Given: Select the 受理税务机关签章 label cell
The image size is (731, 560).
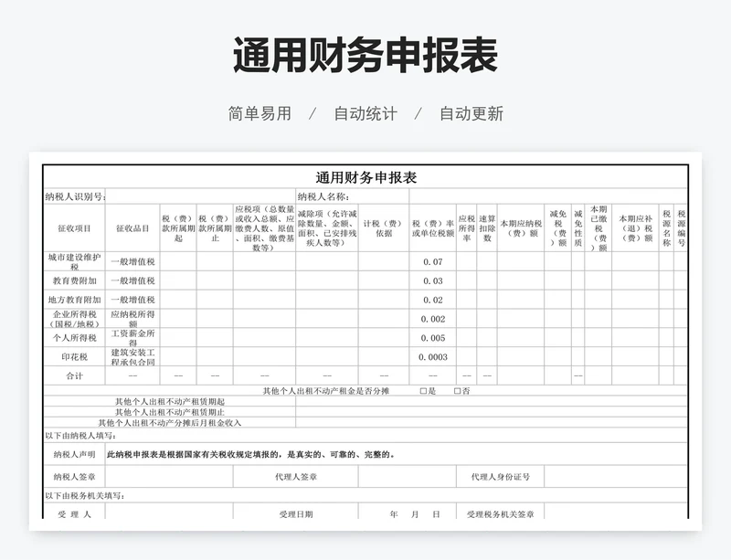Looking at the screenshot, I should click(x=500, y=512).
